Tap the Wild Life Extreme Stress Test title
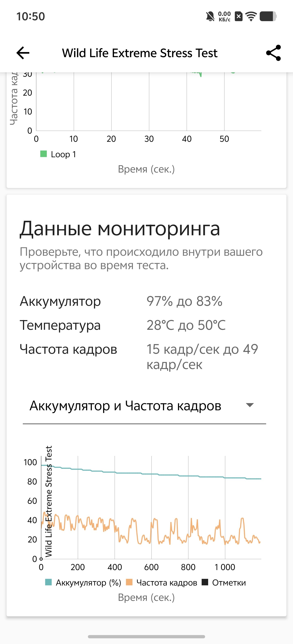The image size is (293, 644). (x=140, y=53)
